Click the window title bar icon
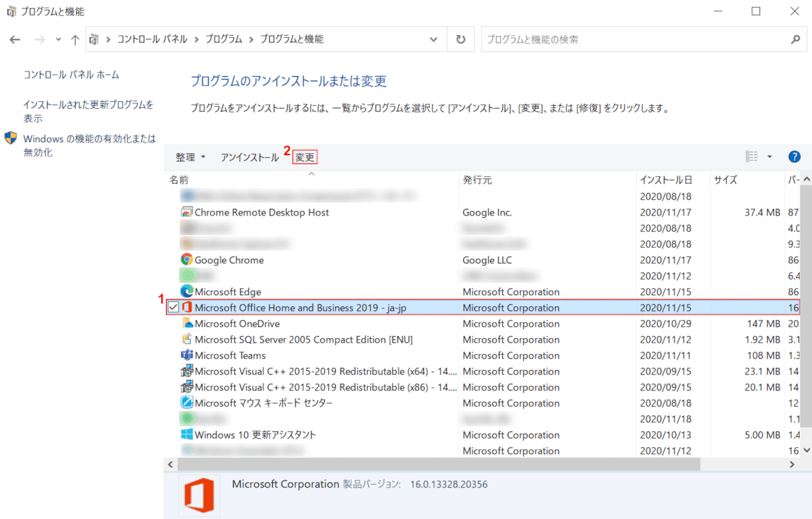Viewport: 812px width, 519px height. point(11,11)
